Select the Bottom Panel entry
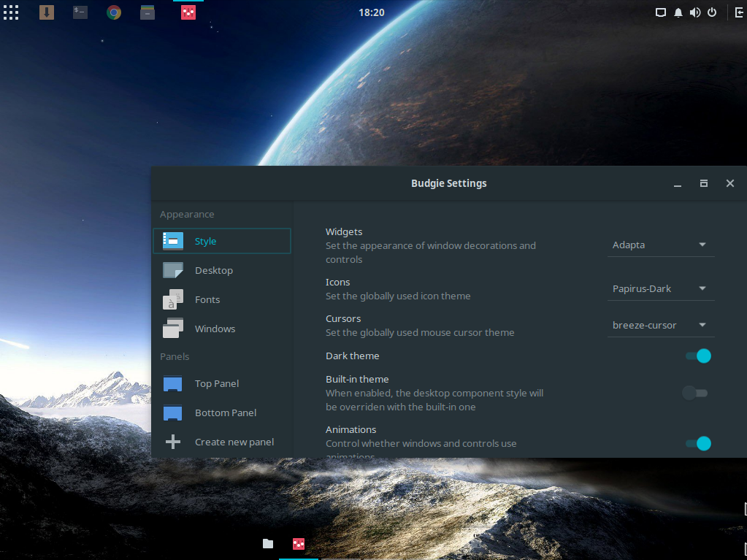 pos(221,413)
